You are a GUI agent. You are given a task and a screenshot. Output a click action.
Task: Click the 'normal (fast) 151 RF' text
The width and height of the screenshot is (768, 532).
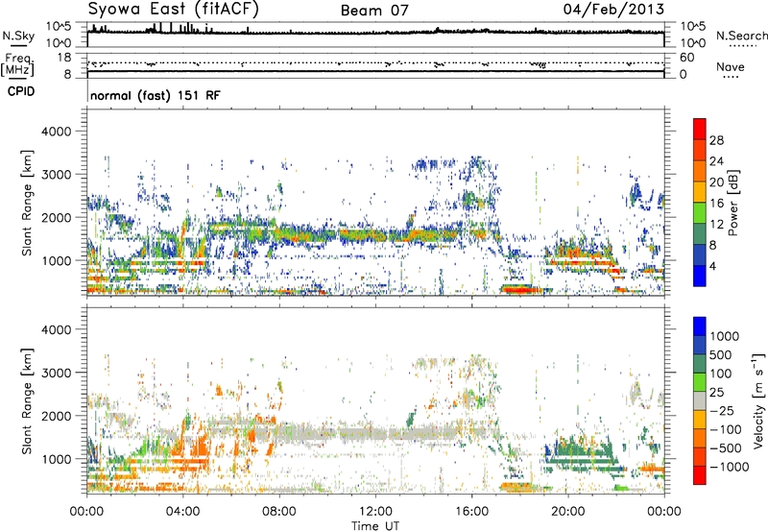click(x=156, y=95)
